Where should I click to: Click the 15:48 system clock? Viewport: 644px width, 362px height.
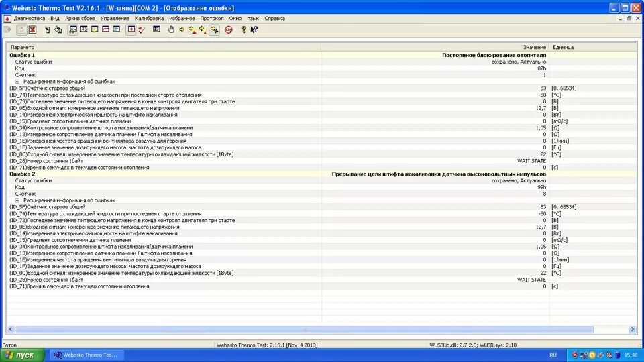coord(631,355)
